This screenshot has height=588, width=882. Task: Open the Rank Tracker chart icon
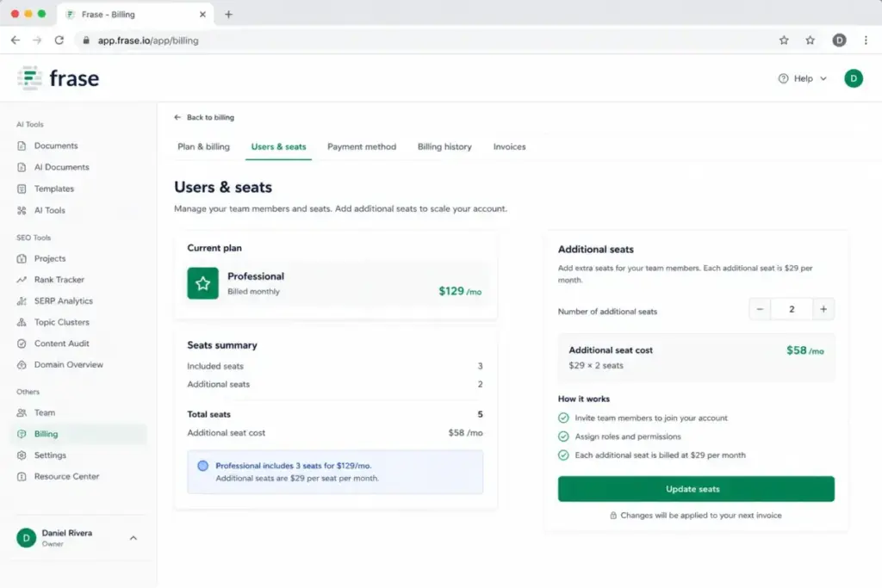coord(22,280)
